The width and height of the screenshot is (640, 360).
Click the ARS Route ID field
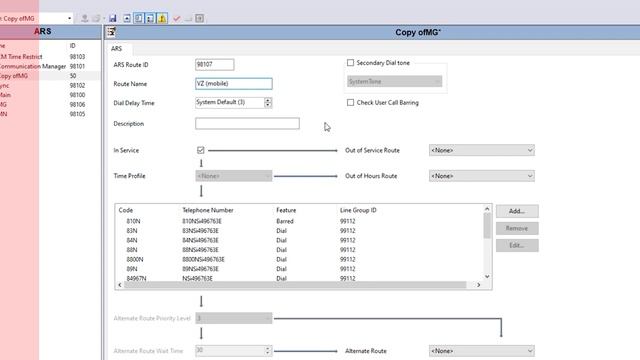point(214,64)
